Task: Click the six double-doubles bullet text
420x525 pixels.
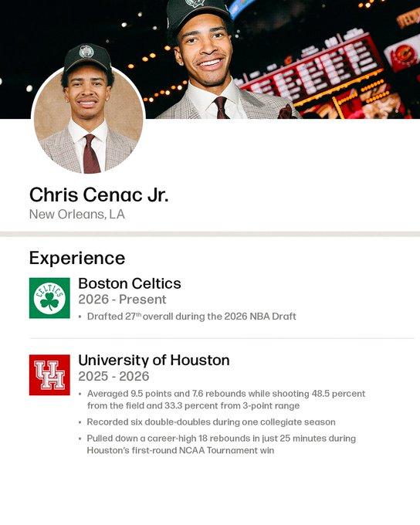Action: [211, 422]
